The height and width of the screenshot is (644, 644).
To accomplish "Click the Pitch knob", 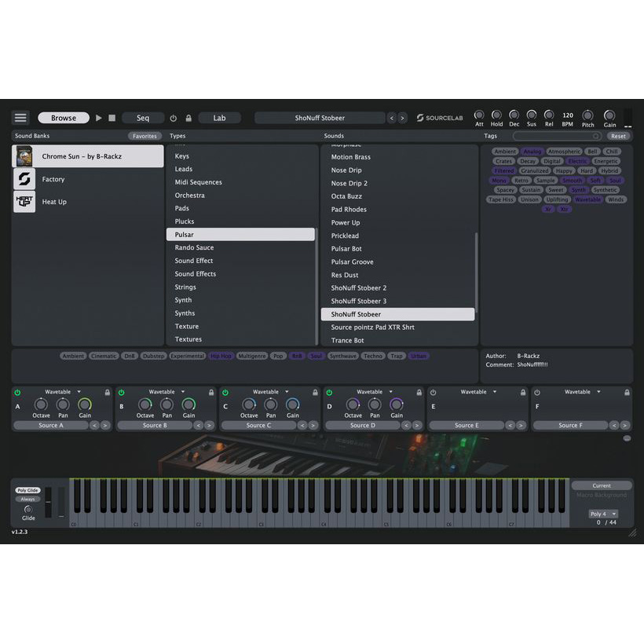I will [587, 115].
